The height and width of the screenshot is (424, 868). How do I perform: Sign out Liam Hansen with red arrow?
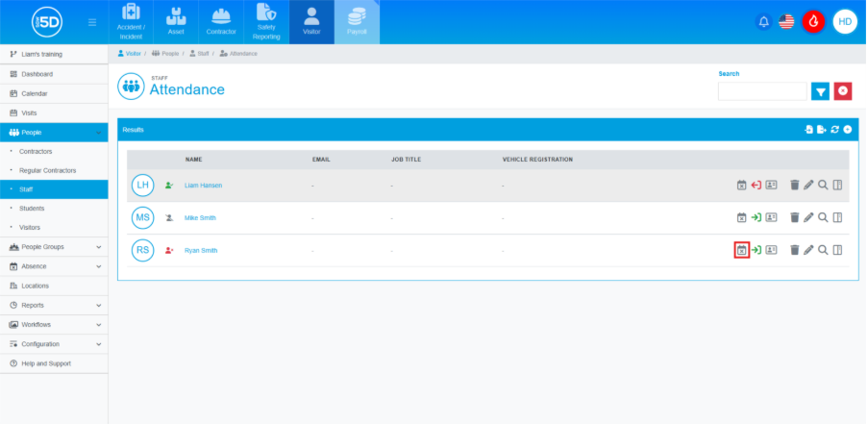(x=756, y=185)
